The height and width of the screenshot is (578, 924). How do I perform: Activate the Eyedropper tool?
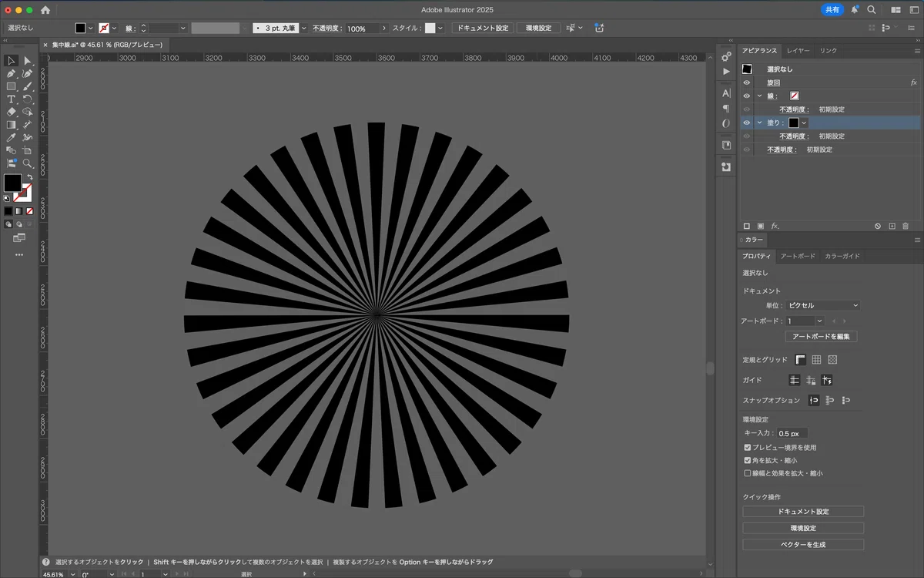click(12, 137)
